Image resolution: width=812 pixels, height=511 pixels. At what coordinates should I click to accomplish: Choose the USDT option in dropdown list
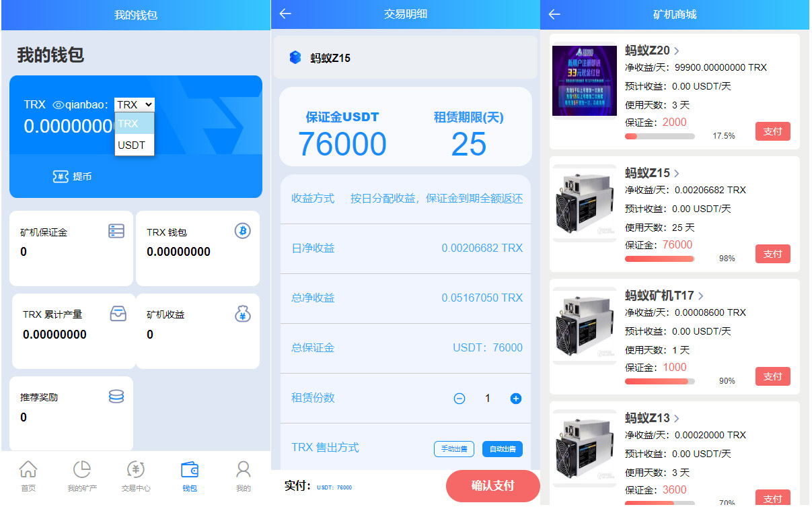135,145
